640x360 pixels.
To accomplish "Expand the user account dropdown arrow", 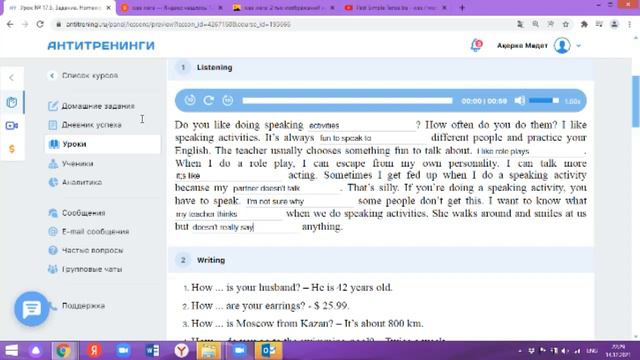I will click(x=578, y=46).
